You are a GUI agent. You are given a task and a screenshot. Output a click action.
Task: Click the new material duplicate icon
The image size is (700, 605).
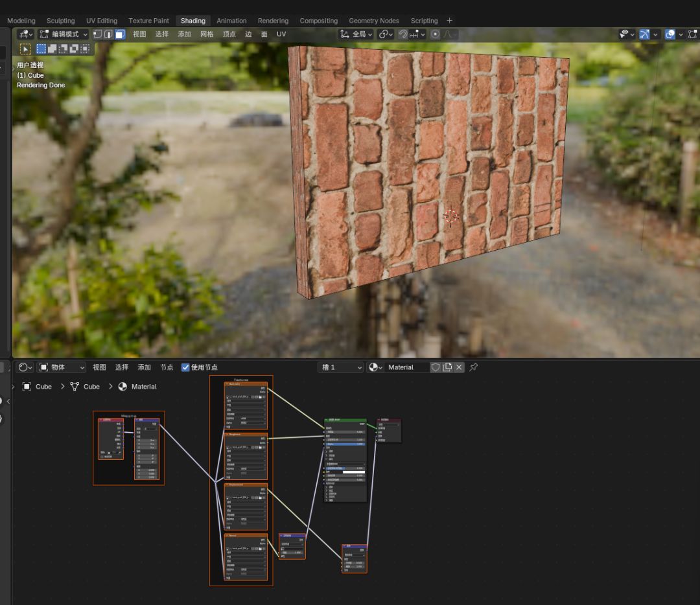(x=447, y=367)
